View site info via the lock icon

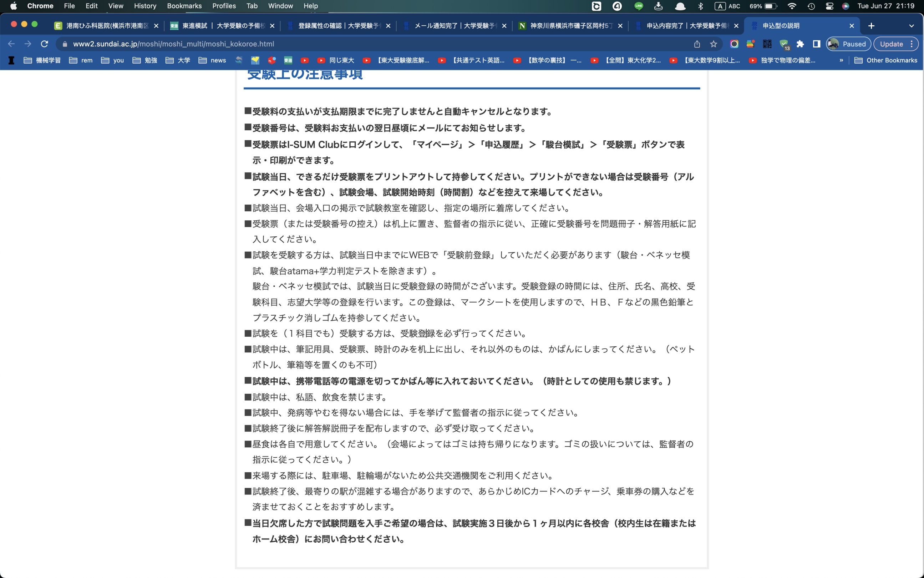click(65, 44)
